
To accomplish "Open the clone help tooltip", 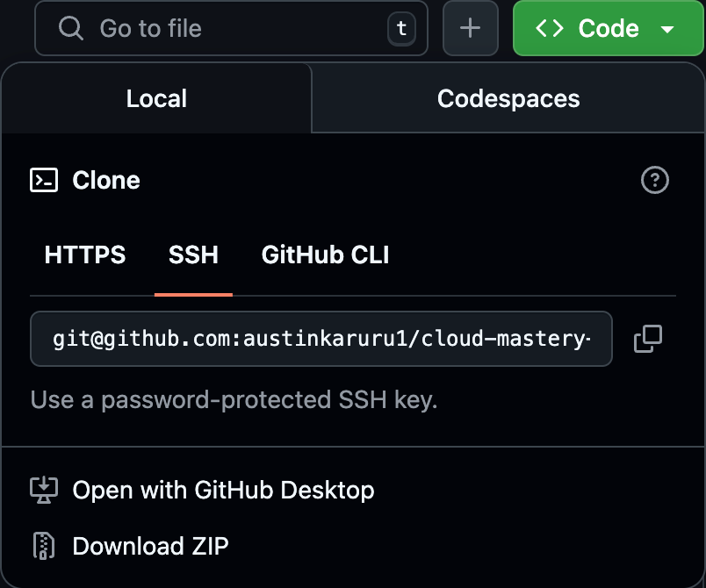I will (655, 180).
